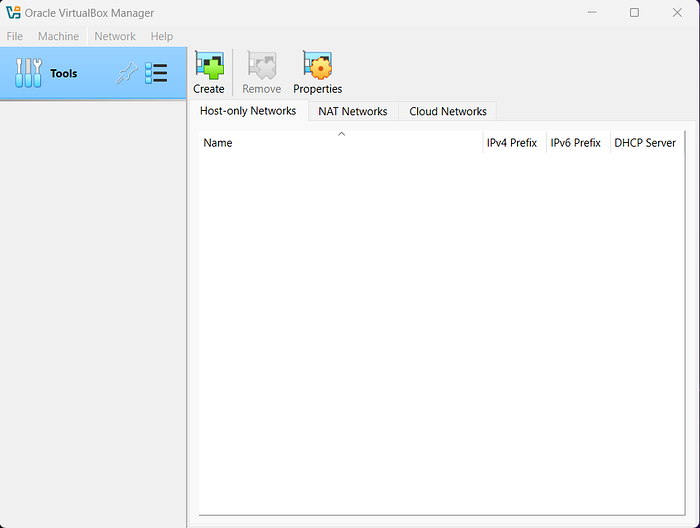Switch to the Host-only Networks tab
Viewport: 700px width, 528px height.
pyautogui.click(x=248, y=111)
